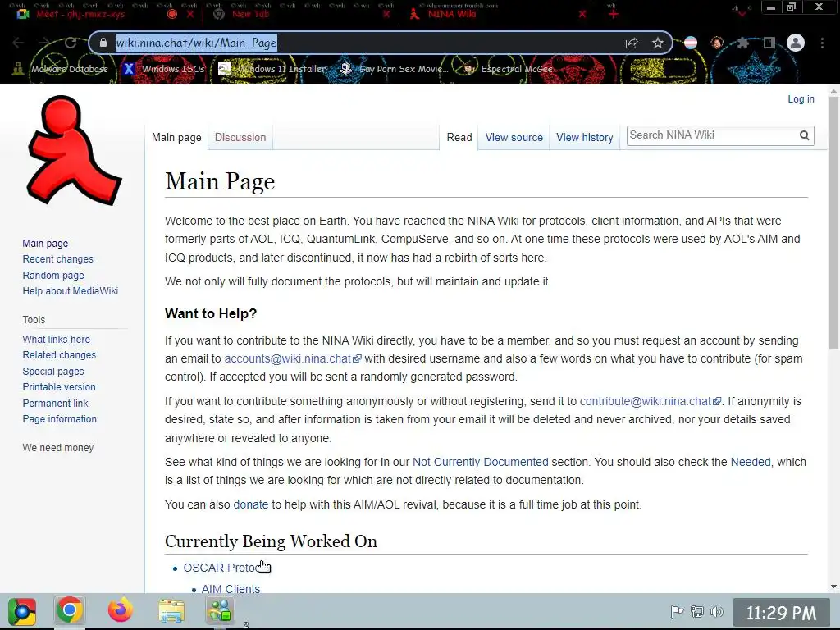Screen dimensions: 840x630
Task: Open the striped flag extension icon
Action: point(691,43)
